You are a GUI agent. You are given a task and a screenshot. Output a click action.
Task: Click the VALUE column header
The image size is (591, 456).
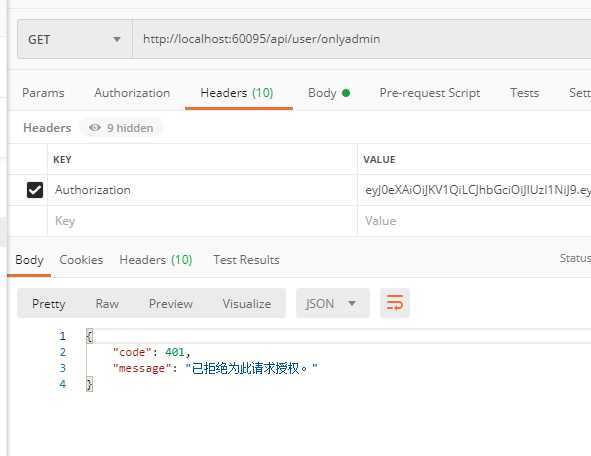pyautogui.click(x=379, y=160)
